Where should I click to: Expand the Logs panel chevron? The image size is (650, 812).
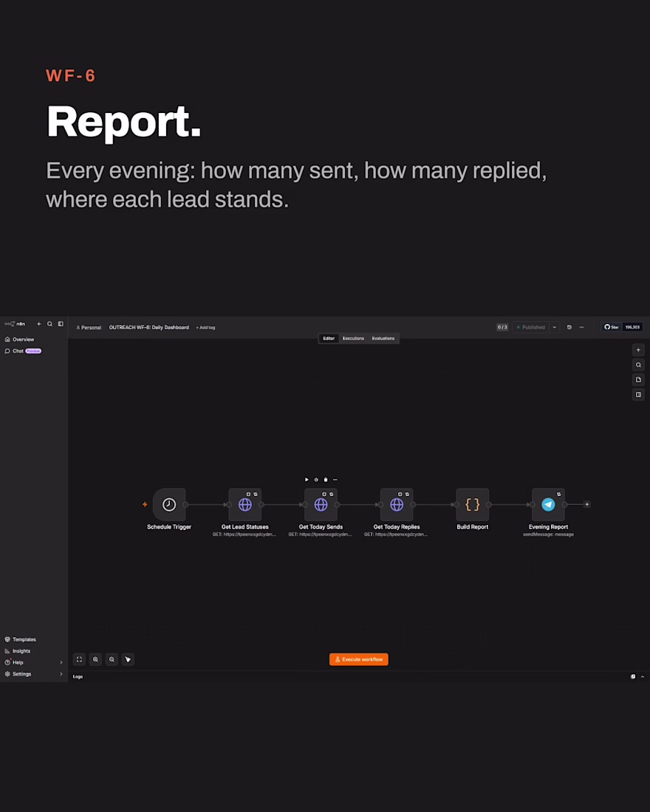[643, 676]
